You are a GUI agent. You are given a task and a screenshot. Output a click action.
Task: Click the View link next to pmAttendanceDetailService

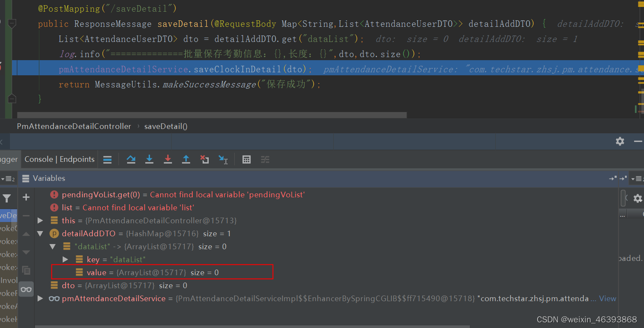tap(608, 298)
